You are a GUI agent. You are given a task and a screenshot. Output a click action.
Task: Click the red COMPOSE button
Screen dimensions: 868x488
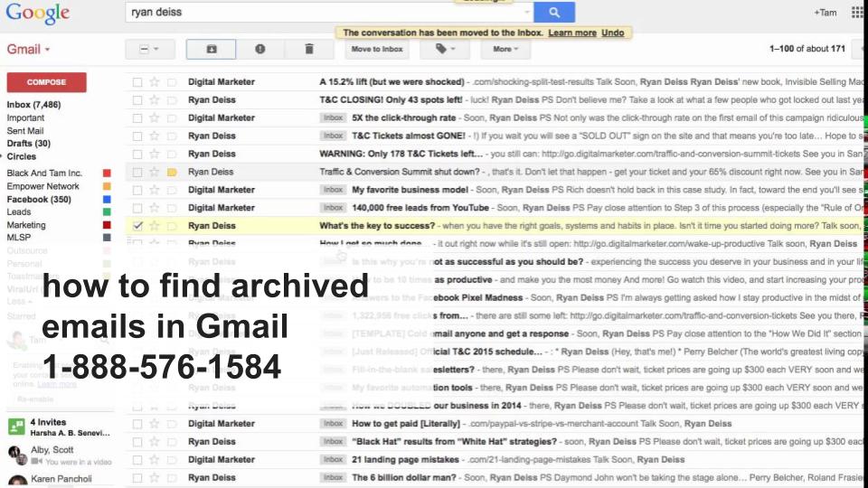[x=46, y=82]
